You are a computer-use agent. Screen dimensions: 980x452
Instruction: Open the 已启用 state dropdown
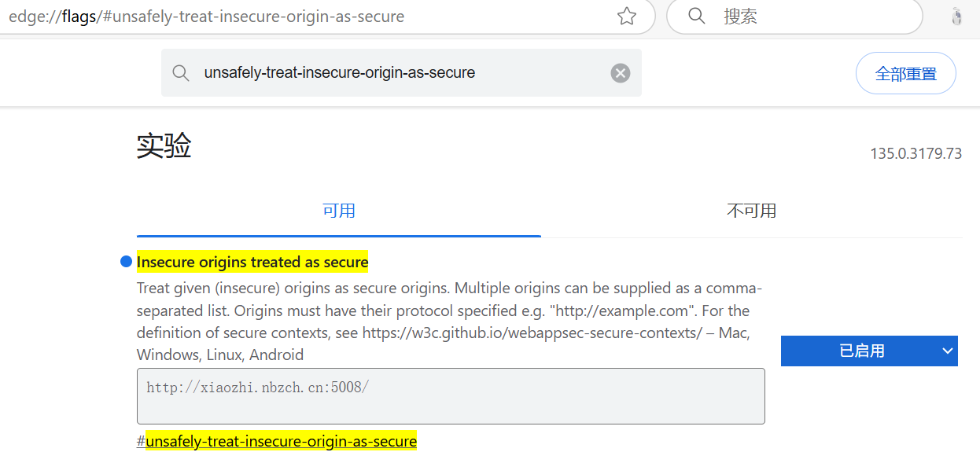tap(869, 351)
